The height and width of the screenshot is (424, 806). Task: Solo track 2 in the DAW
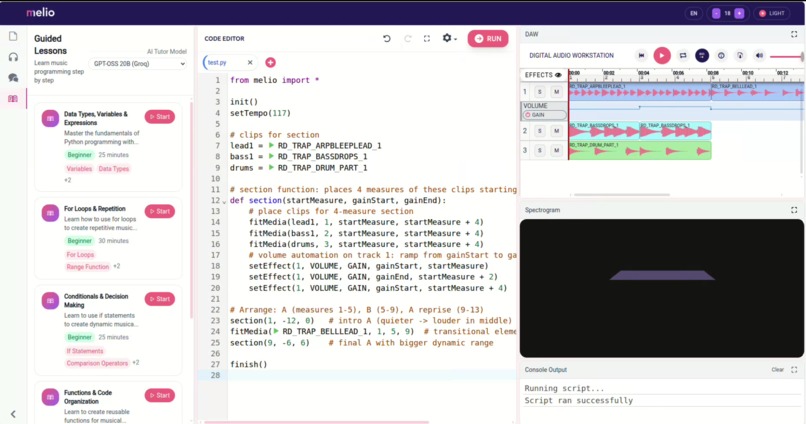540,131
